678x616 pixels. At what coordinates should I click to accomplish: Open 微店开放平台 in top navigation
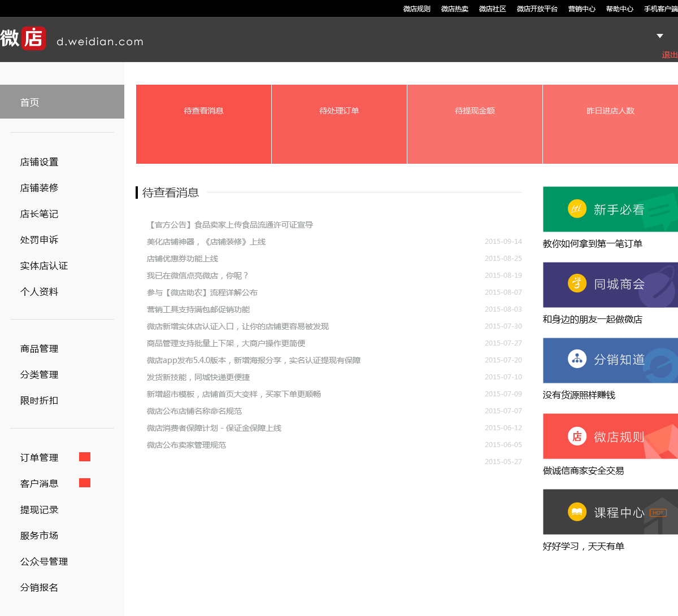point(537,8)
